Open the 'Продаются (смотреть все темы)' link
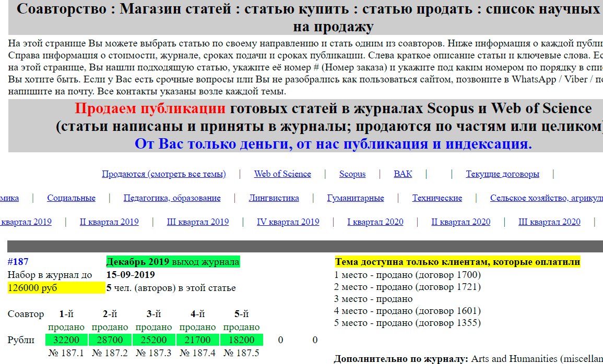603x364 pixels. coord(164,174)
